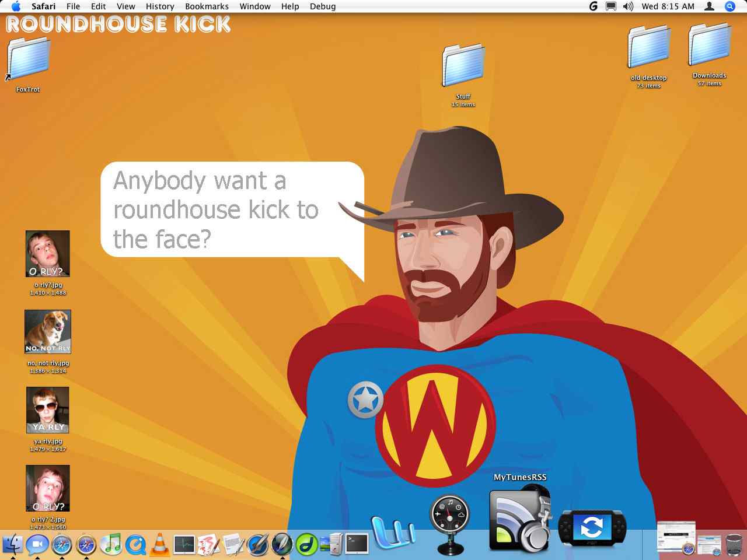Open the Window menu

click(255, 6)
